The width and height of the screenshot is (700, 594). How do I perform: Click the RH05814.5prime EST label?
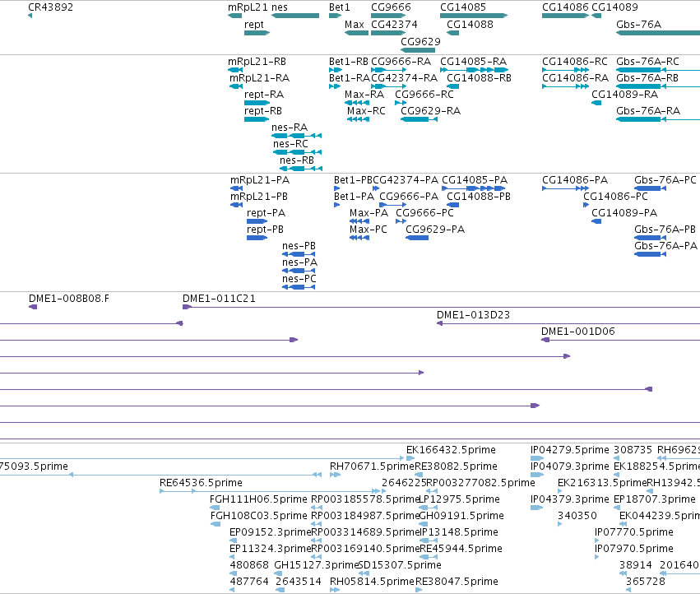(x=373, y=582)
